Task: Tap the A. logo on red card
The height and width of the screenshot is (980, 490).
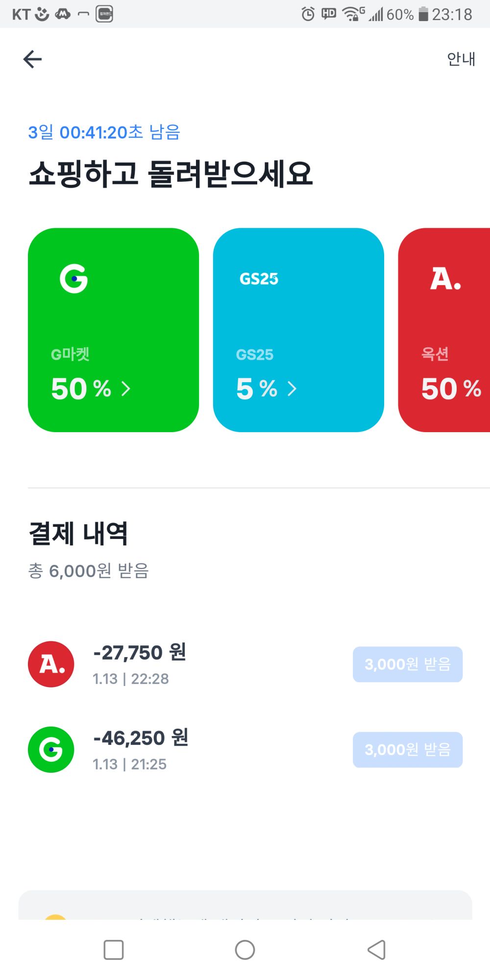Action: pyautogui.click(x=445, y=279)
